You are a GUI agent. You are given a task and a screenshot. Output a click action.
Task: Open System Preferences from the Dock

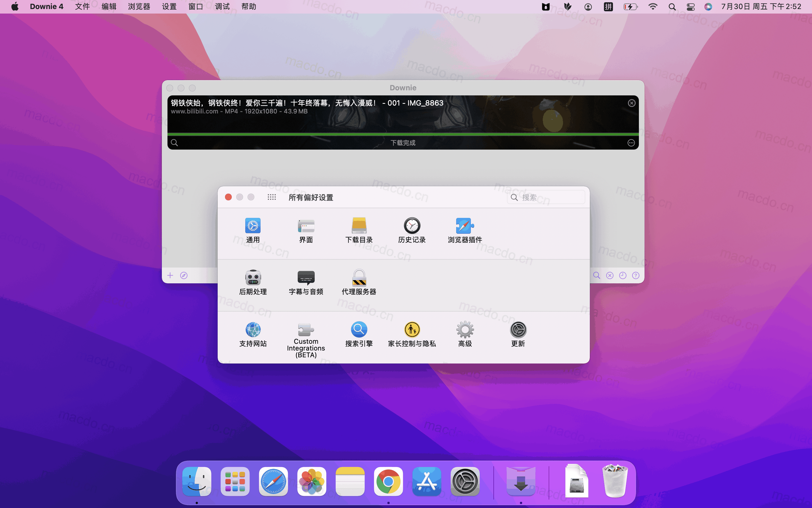coord(465,481)
